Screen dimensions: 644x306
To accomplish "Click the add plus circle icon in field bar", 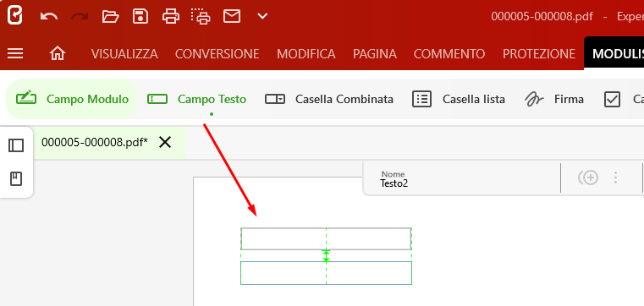I will (x=588, y=178).
